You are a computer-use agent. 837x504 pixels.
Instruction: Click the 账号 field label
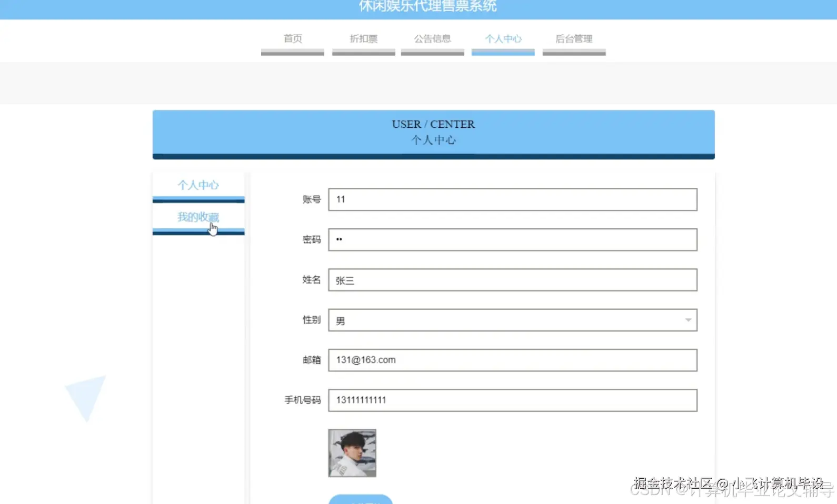pos(312,199)
